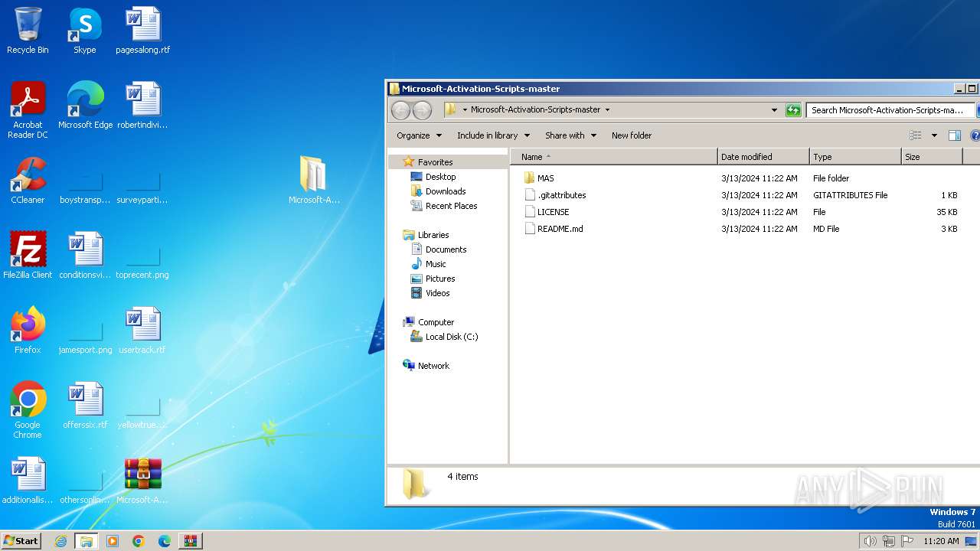The image size is (980, 551).
Task: Launch FileZilla Client shortcut
Action: [28, 256]
